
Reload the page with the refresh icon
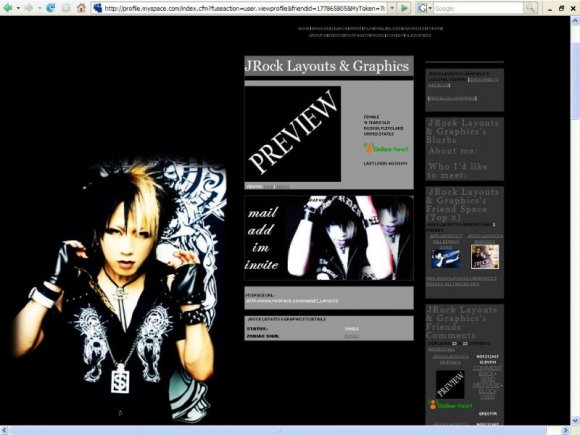coord(50,8)
